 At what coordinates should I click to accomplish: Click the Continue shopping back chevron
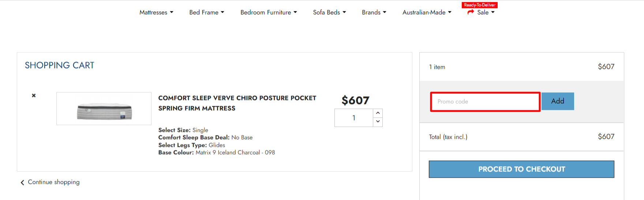[x=22, y=182]
